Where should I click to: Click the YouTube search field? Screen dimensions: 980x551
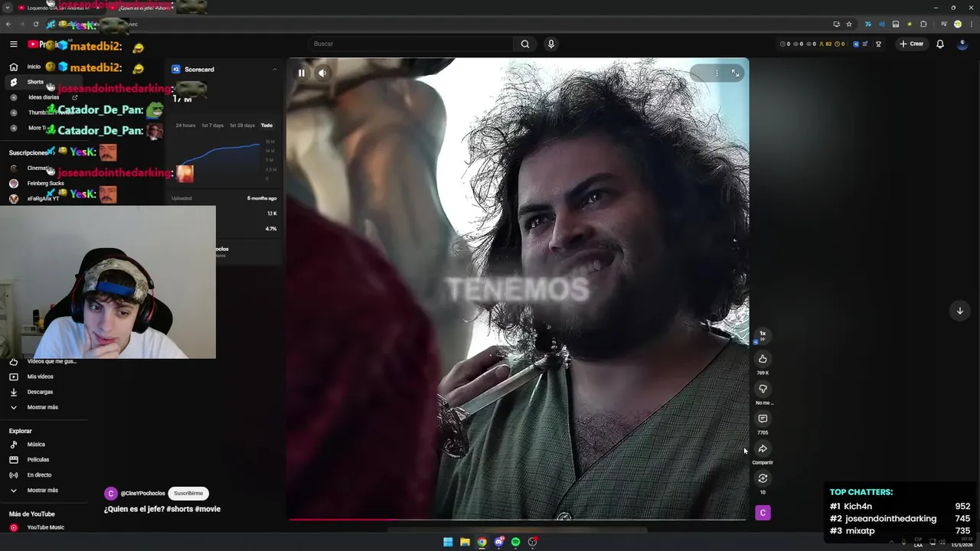pos(410,44)
